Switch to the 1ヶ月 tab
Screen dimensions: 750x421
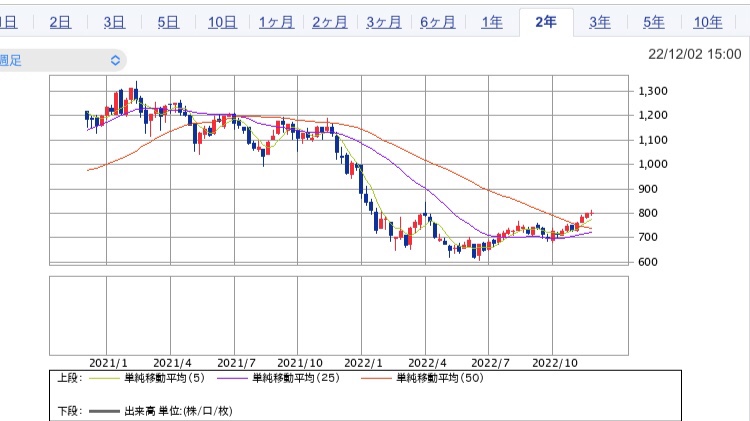pyautogui.click(x=276, y=22)
